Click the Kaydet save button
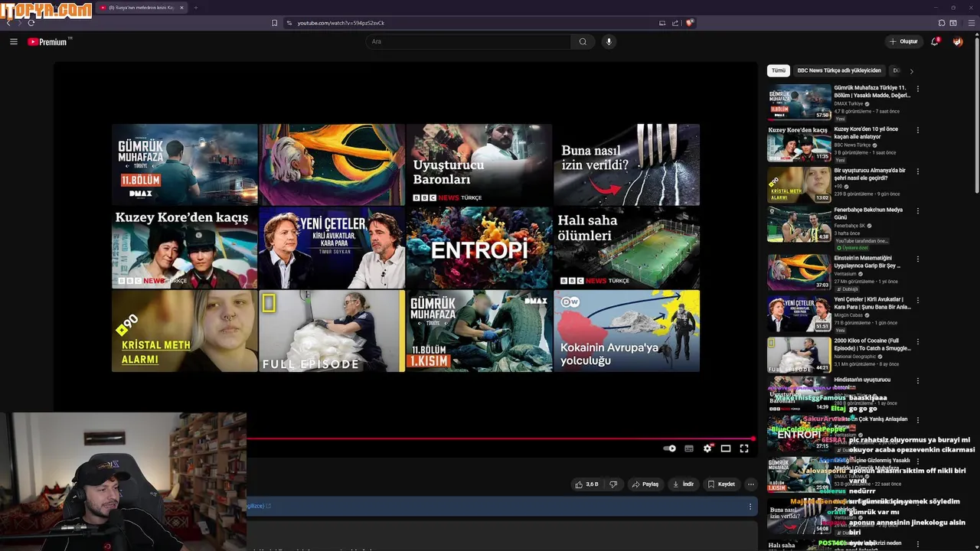Viewport: 980px width, 551px height. pos(721,484)
